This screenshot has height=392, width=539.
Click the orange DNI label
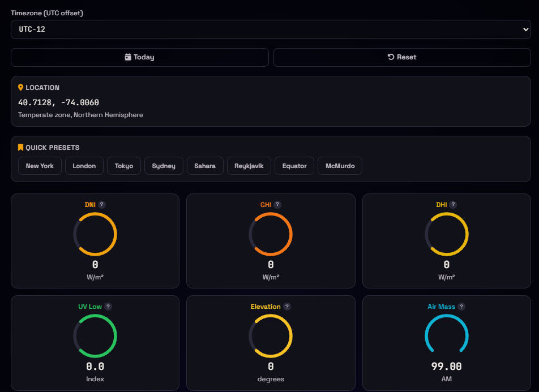90,205
